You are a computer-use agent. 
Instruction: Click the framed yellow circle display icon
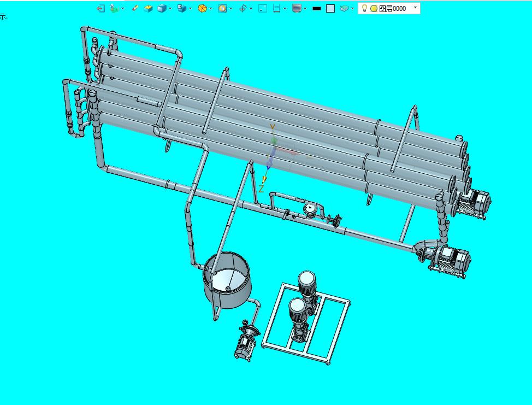tap(222, 9)
